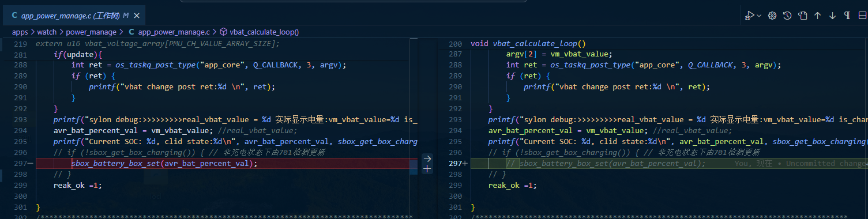Open the power_manage breadcrumb folder

[x=91, y=32]
